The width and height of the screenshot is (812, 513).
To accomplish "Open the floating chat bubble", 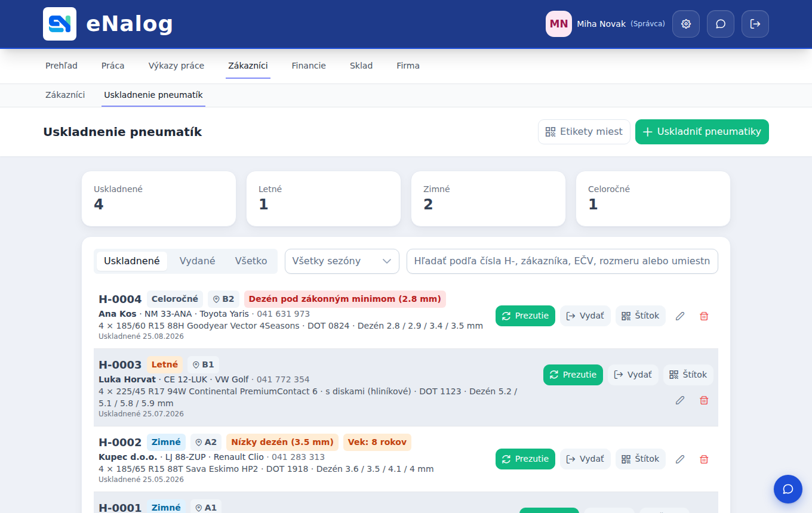I will (788, 489).
